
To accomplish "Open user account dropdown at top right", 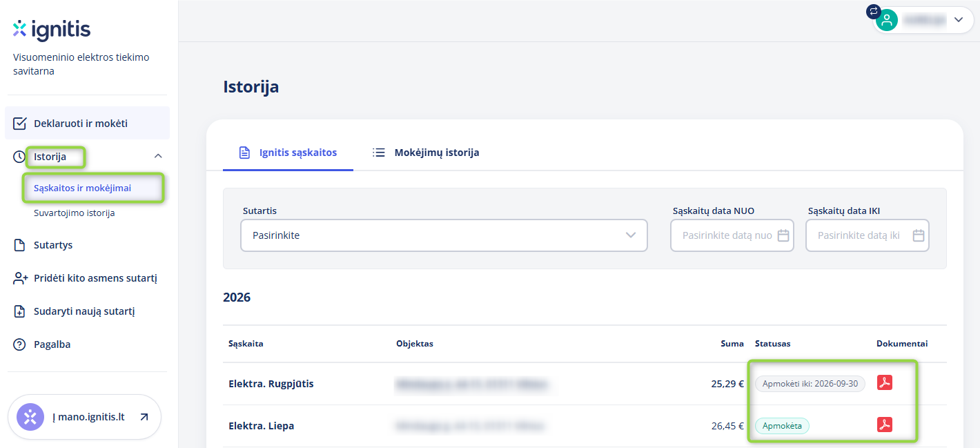I will tap(922, 20).
